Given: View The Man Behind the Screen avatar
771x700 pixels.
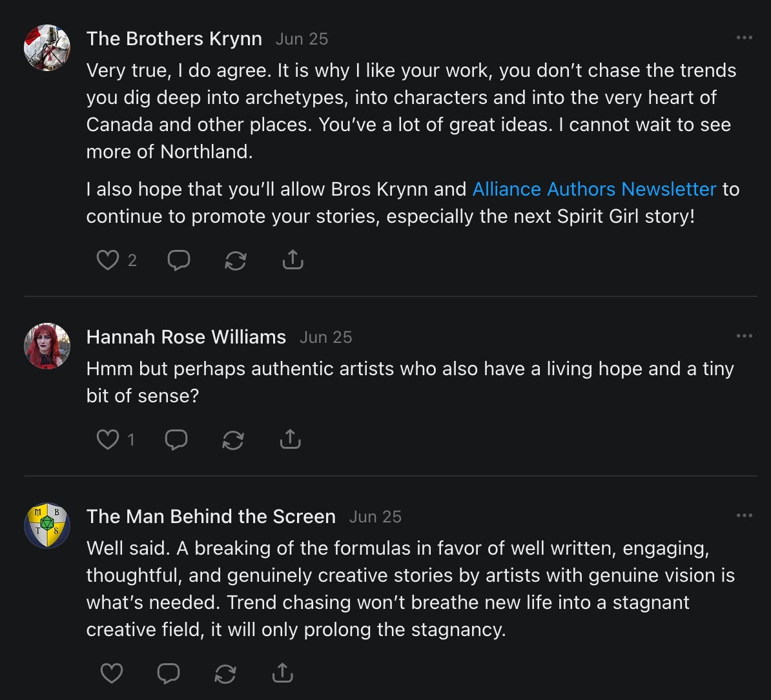Looking at the screenshot, I should click(x=47, y=525).
